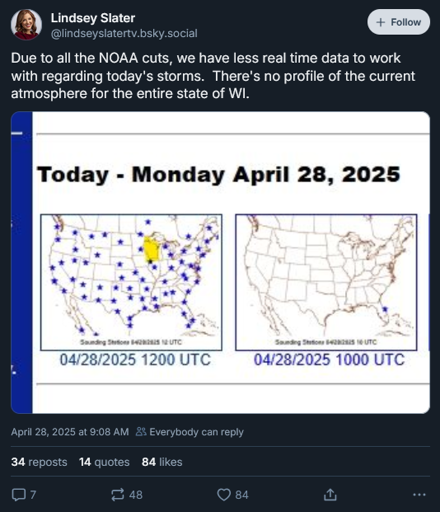Open the @lindseyslatertv.bsky.social handle
Screen dimensions: 440x512
(124, 33)
